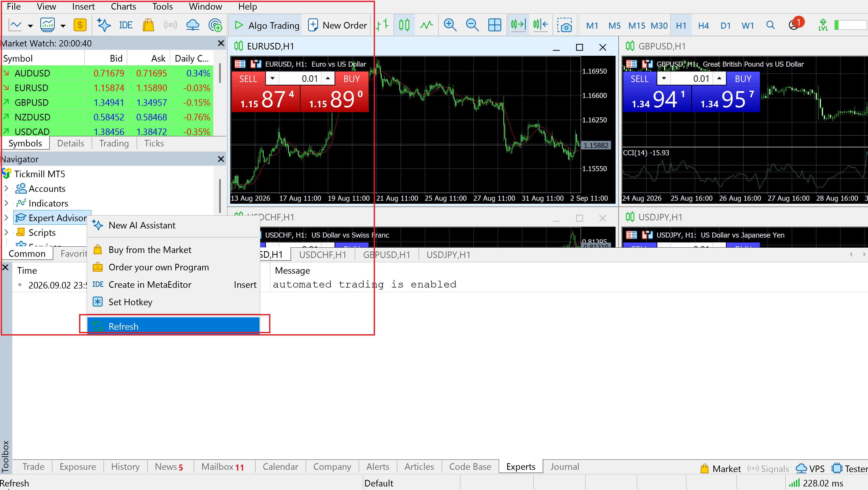Click the SELL button on GBPUSD chart
The width and height of the screenshot is (868, 490).
639,79
